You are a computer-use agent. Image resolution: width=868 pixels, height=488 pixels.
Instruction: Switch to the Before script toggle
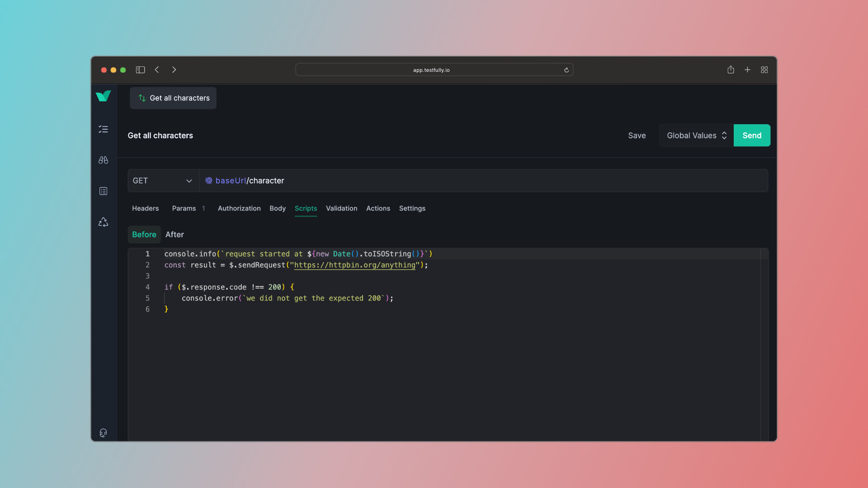point(144,234)
